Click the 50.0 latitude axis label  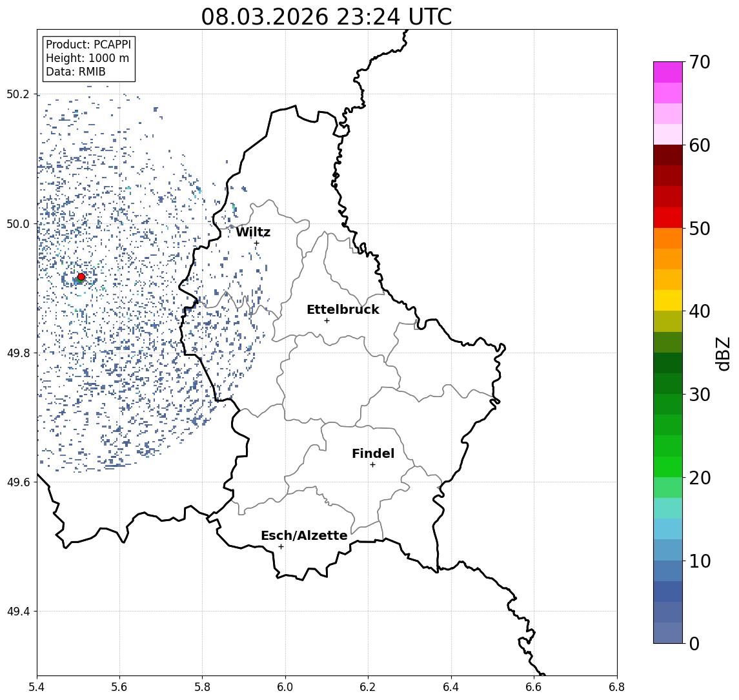(x=17, y=223)
